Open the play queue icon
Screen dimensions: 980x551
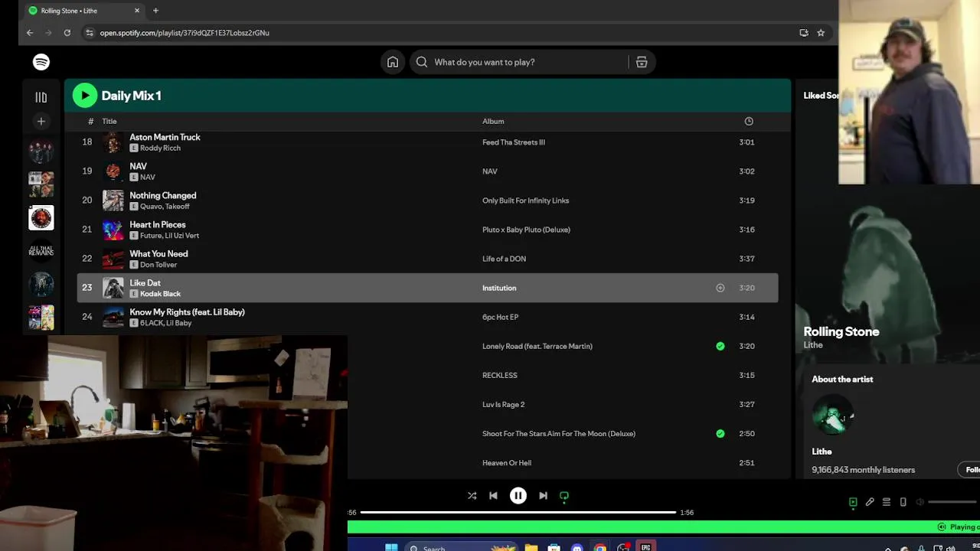[x=887, y=502]
